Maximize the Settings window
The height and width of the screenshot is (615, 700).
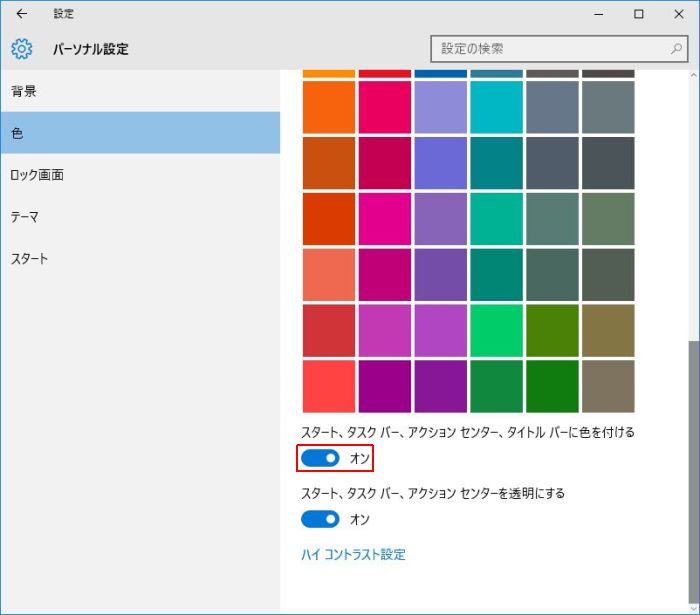pos(639,14)
